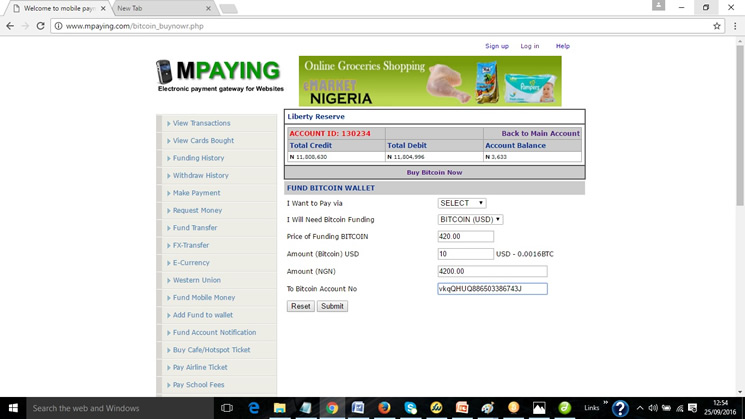Open Pay Airline Ticket in sidebar
The height and width of the screenshot is (419, 745).
click(200, 367)
